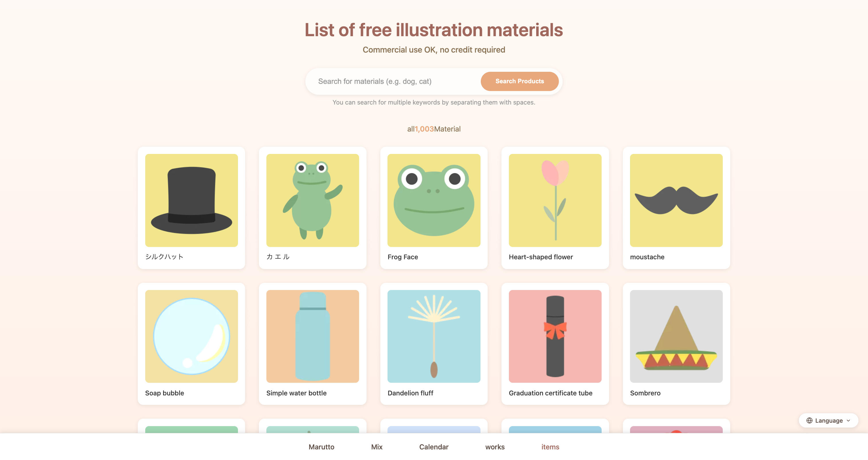Image resolution: width=868 pixels, height=460 pixels.
Task: Click the Commercial use OK subtitle text
Action: point(434,50)
